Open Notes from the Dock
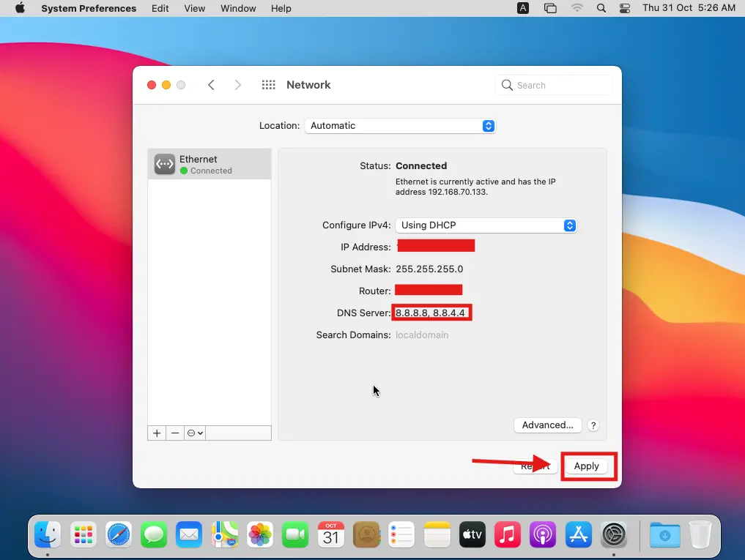The height and width of the screenshot is (560, 745). (437, 535)
